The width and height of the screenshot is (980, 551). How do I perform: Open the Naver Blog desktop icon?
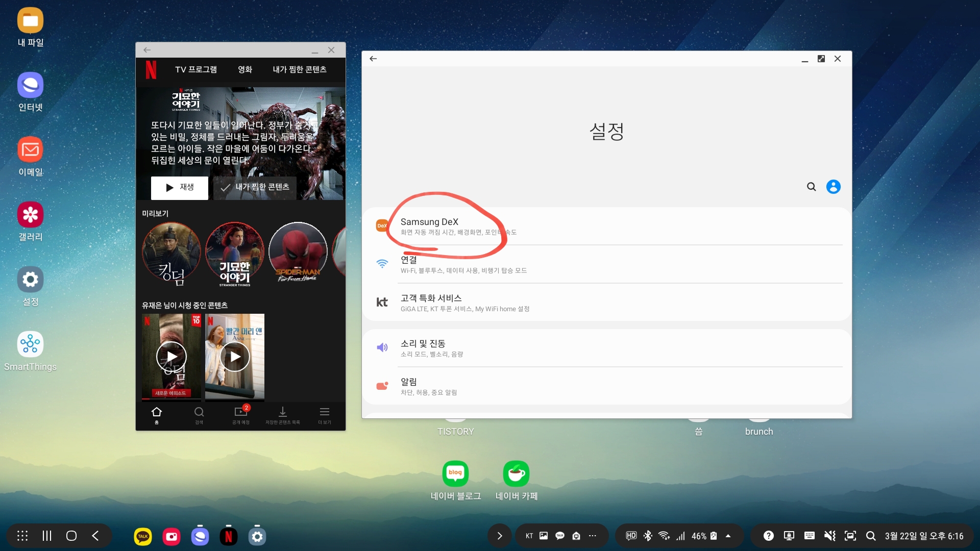(x=455, y=473)
